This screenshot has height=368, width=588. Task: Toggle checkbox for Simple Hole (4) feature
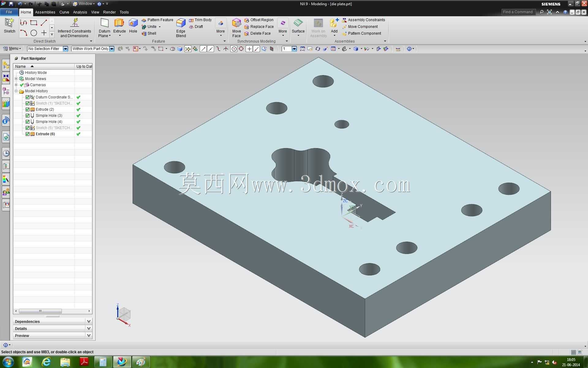pyautogui.click(x=28, y=122)
